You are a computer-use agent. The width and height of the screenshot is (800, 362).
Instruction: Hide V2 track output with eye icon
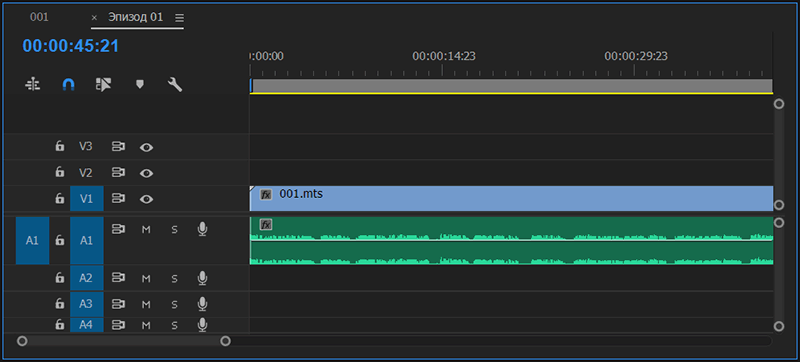146,173
